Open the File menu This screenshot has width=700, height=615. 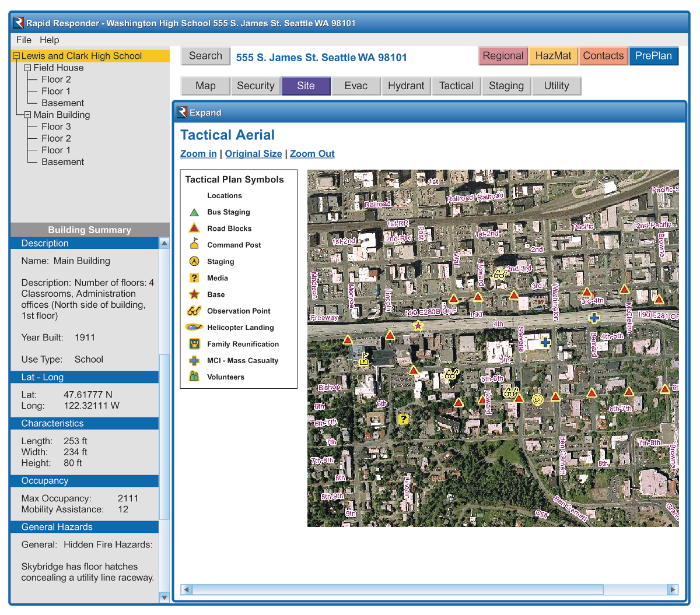point(24,40)
